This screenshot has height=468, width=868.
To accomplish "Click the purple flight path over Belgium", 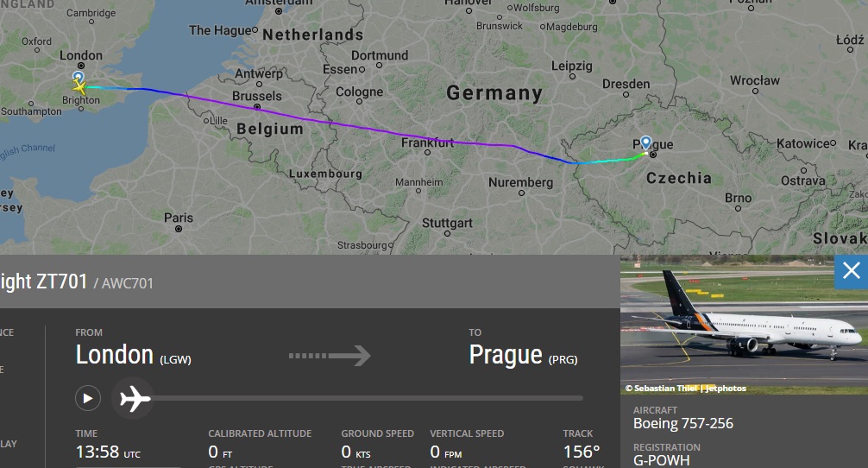I will pyautogui.click(x=266, y=111).
